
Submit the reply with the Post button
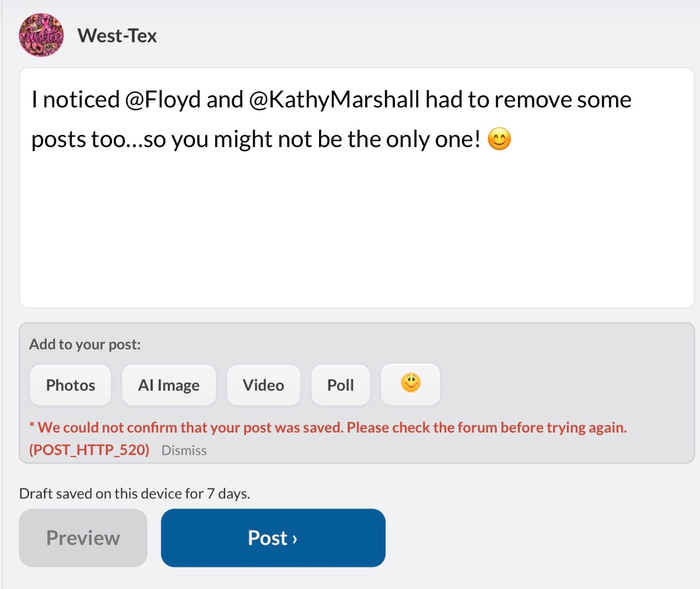(x=273, y=538)
